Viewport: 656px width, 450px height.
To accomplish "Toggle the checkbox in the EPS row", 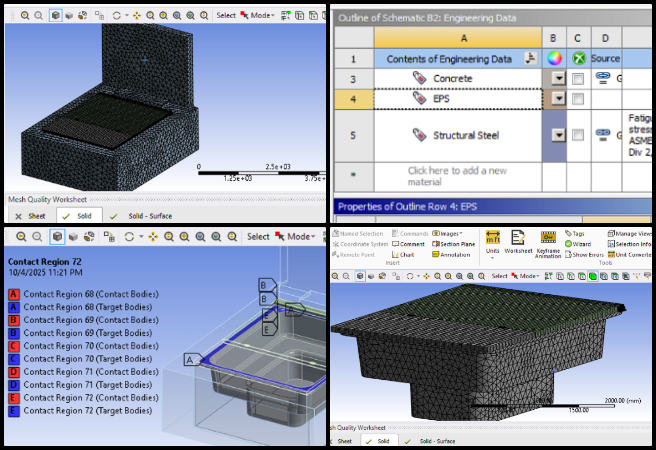I will point(578,99).
